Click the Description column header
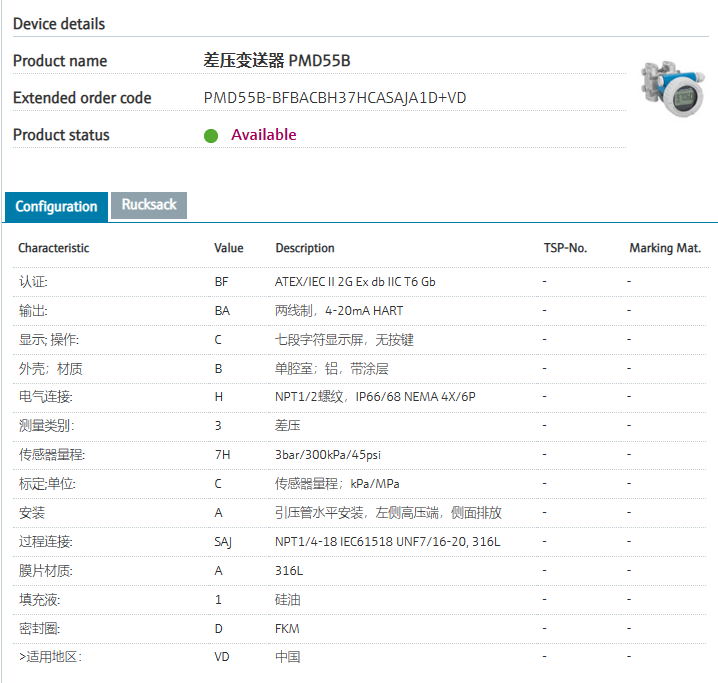Image resolution: width=718 pixels, height=683 pixels. pos(305,248)
